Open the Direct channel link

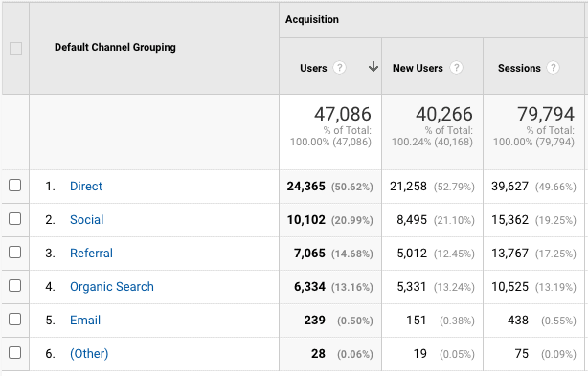pos(86,187)
